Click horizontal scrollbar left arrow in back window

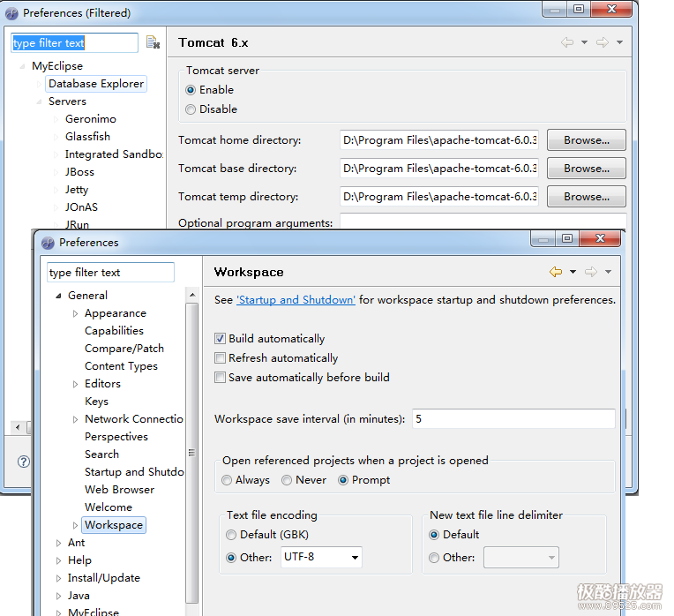[x=17, y=427]
